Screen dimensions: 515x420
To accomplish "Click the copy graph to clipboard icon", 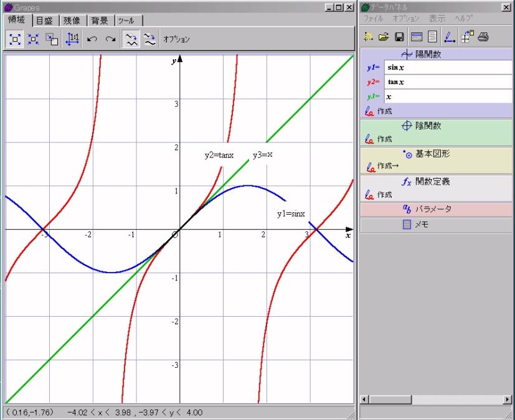I will point(467,37).
